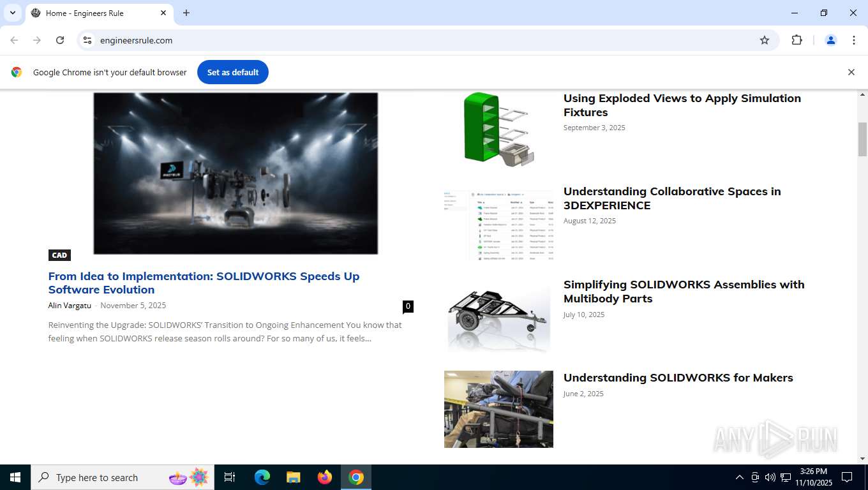Click the festive search highlight icon
The width and height of the screenshot is (868, 490).
click(189, 477)
